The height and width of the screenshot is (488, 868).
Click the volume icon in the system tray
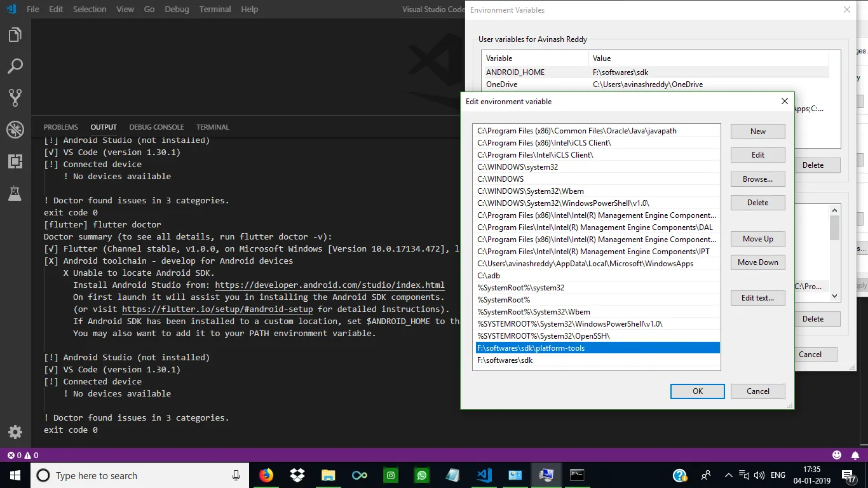coord(758,475)
